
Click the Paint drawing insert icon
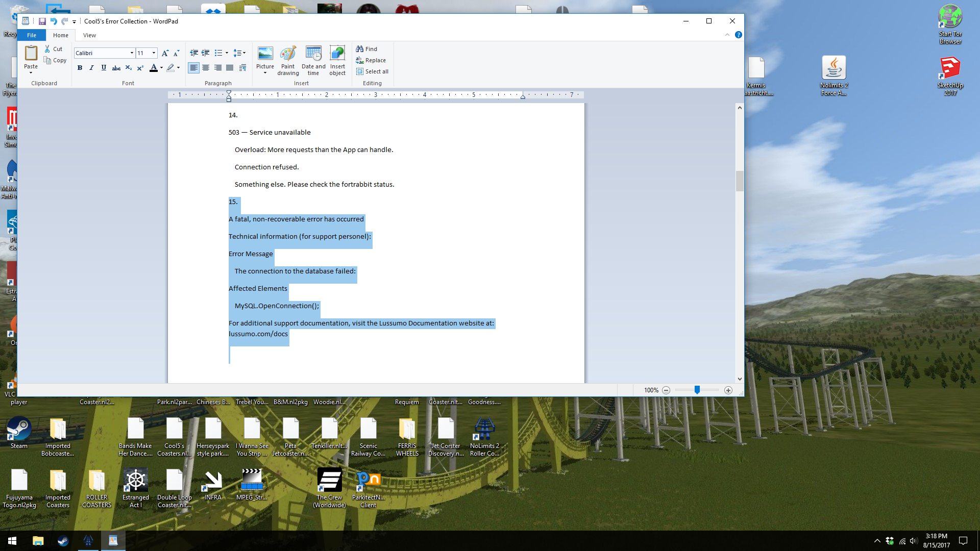(x=288, y=54)
